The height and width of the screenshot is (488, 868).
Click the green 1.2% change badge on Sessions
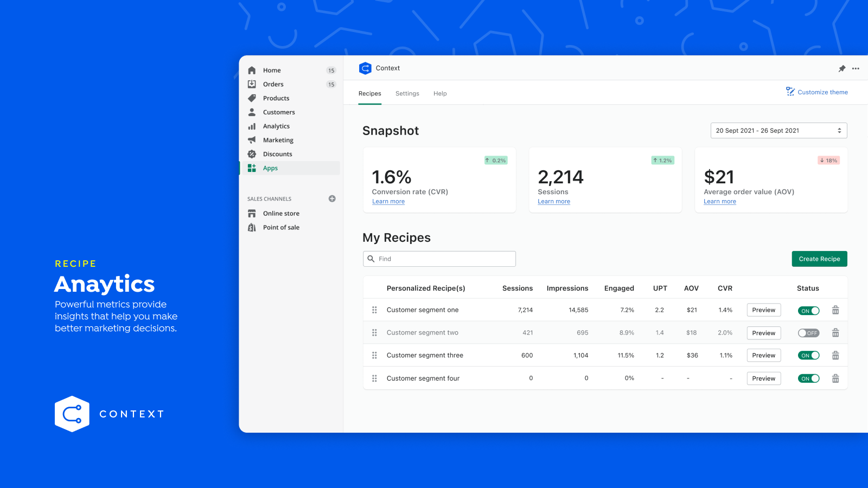(662, 160)
